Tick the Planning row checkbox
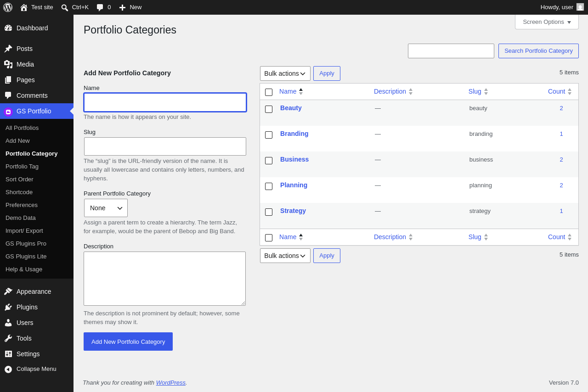The height and width of the screenshot is (392, 588). pyautogui.click(x=269, y=186)
